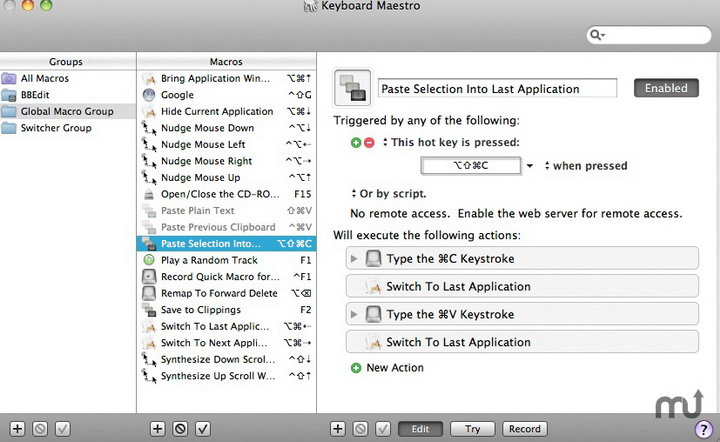Click the Groups column header

coord(68,61)
